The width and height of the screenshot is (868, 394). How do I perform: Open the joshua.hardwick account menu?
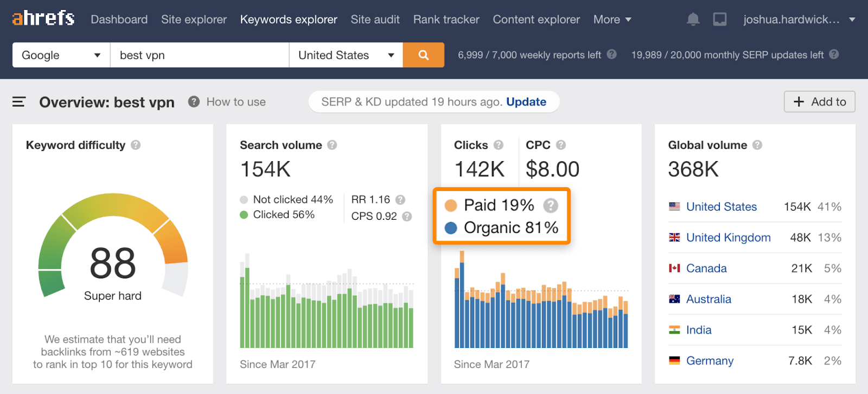798,20
